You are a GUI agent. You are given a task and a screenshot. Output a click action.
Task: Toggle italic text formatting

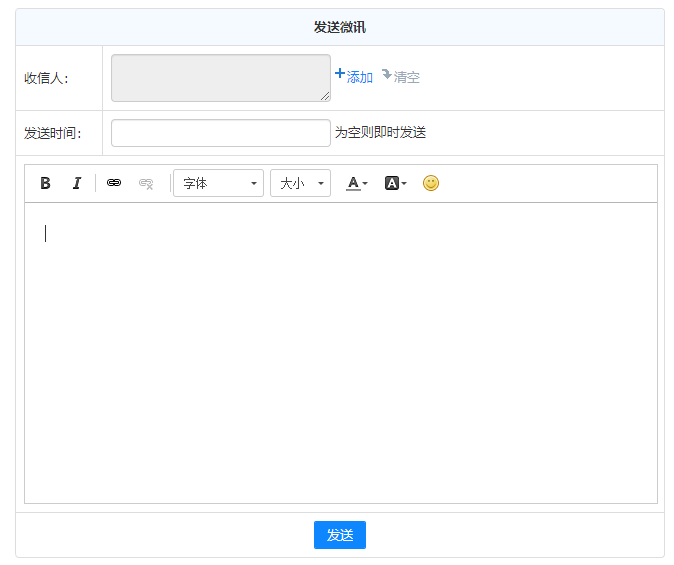coord(76,183)
